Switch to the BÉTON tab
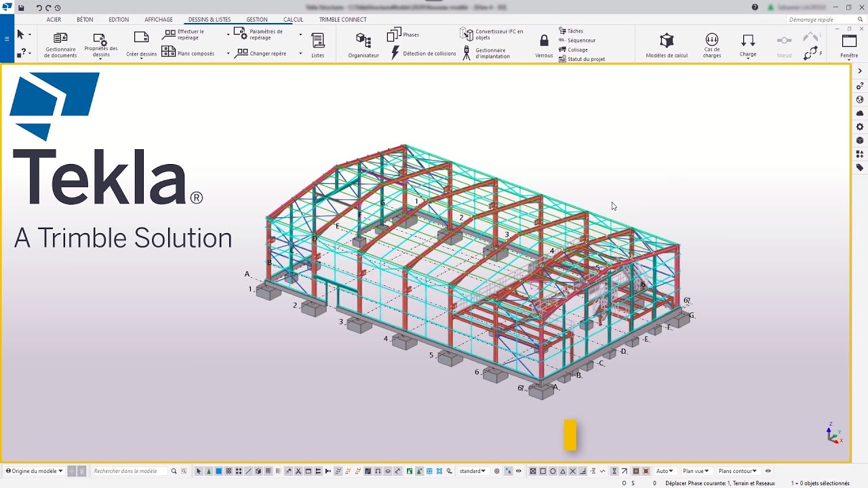868x488 pixels. 85,20
